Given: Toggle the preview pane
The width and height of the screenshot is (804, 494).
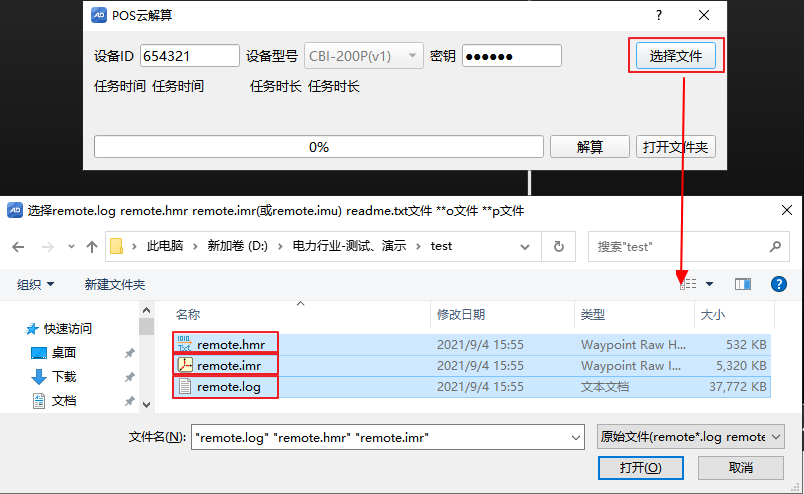Looking at the screenshot, I should pos(742,284).
